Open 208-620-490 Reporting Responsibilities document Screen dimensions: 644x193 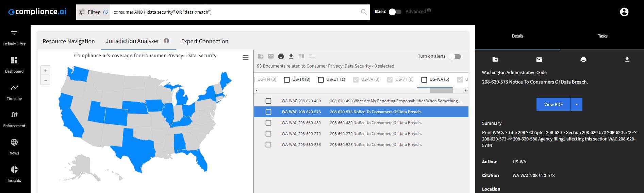tap(396, 101)
